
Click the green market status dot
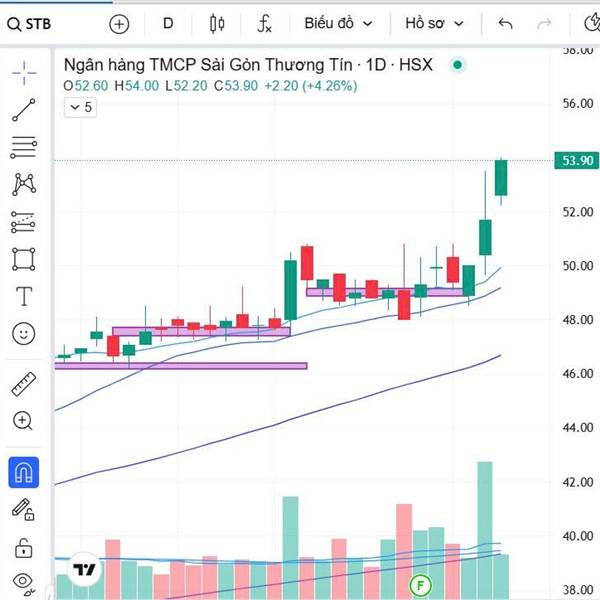pyautogui.click(x=457, y=65)
